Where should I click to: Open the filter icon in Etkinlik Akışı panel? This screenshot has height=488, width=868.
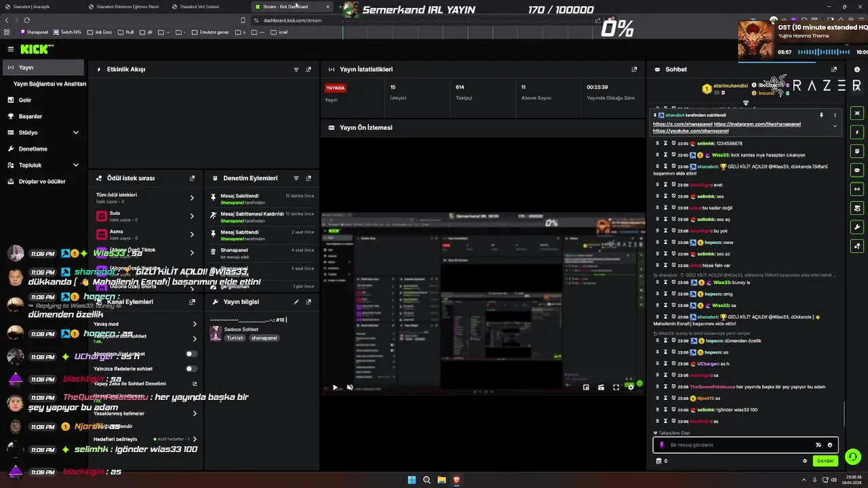point(296,69)
